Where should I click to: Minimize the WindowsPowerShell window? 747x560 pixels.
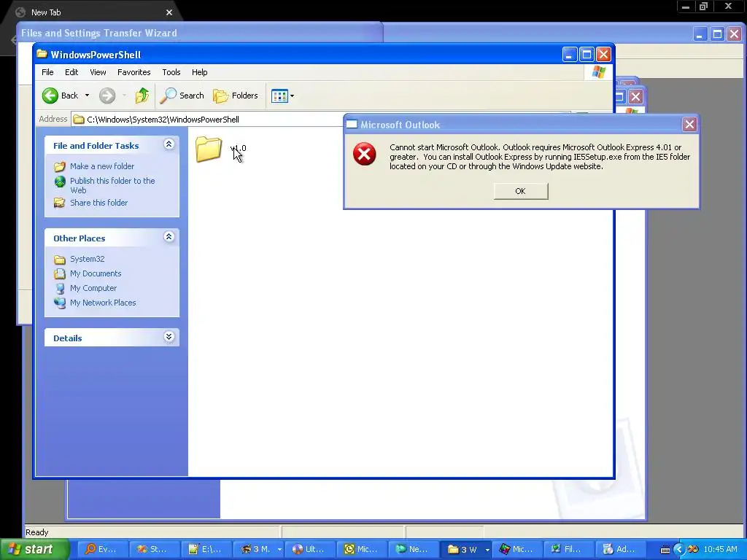569,55
